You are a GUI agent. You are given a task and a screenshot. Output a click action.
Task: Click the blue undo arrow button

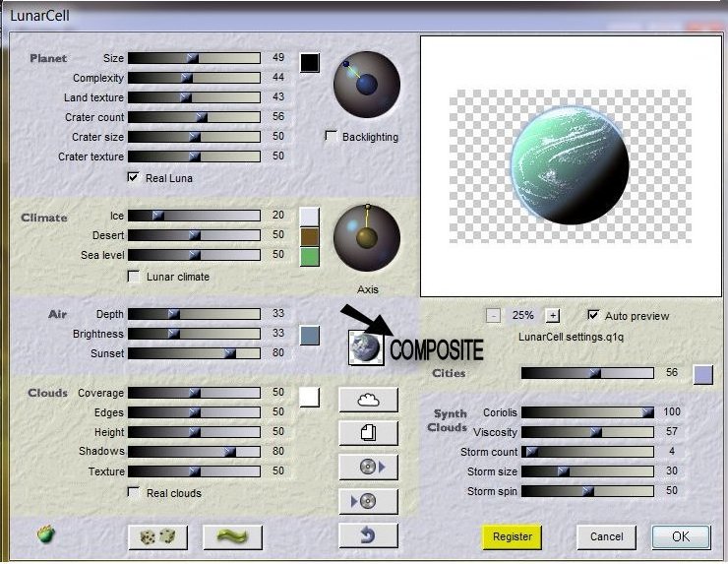pos(368,535)
